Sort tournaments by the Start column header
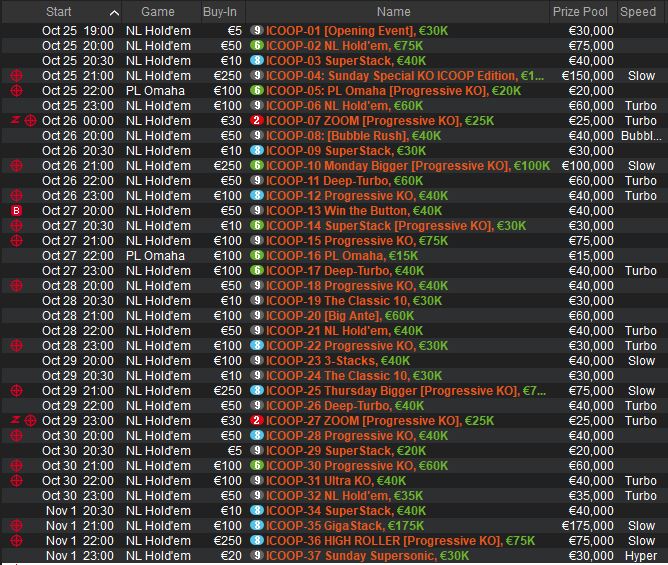This screenshot has width=668, height=565. coord(58,12)
